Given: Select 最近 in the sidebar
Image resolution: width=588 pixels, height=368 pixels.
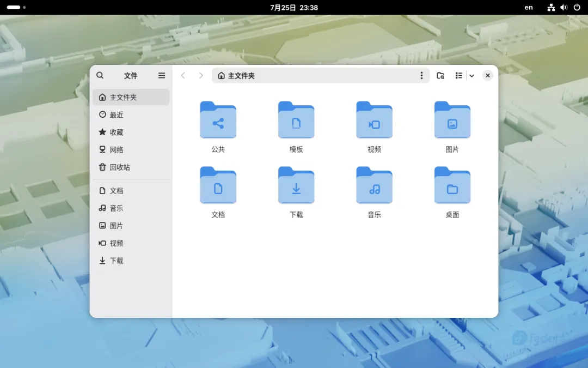Looking at the screenshot, I should [x=131, y=114].
